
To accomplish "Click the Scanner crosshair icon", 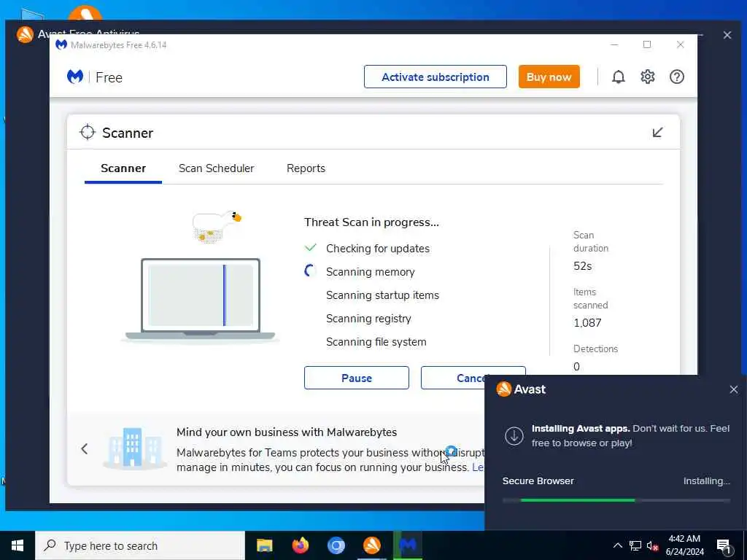I will click(x=88, y=133).
